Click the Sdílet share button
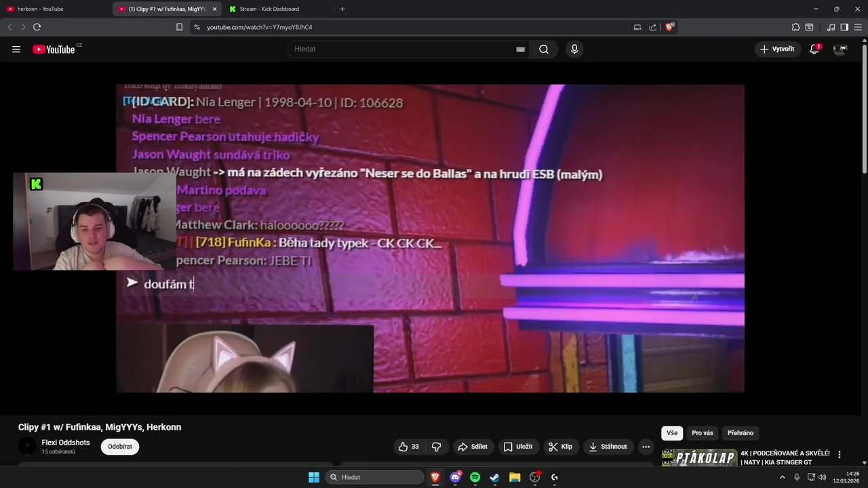The image size is (868, 488). (x=473, y=447)
